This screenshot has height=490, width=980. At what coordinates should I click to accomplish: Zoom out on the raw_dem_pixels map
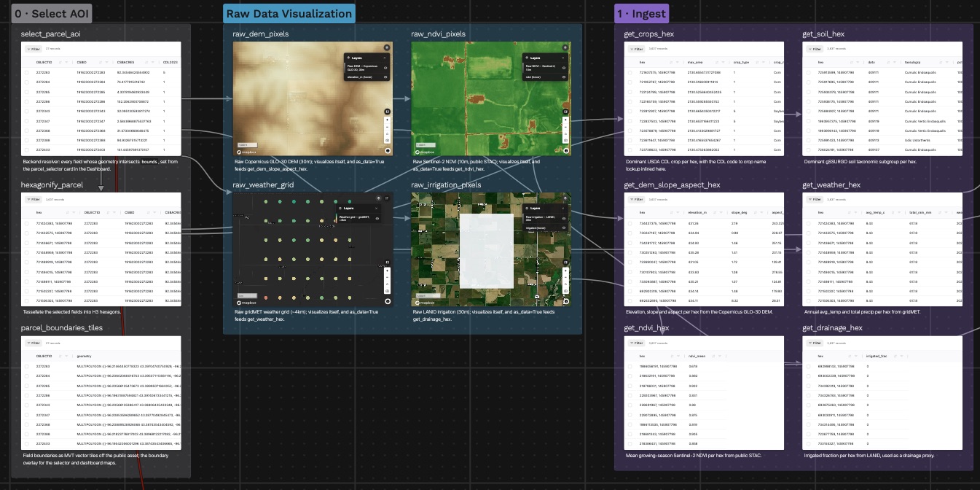click(x=387, y=127)
